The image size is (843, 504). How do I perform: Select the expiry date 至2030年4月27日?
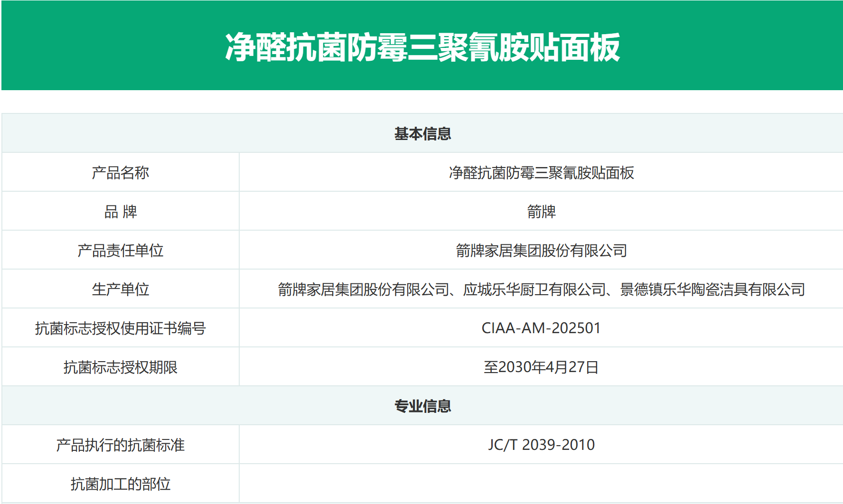click(541, 367)
